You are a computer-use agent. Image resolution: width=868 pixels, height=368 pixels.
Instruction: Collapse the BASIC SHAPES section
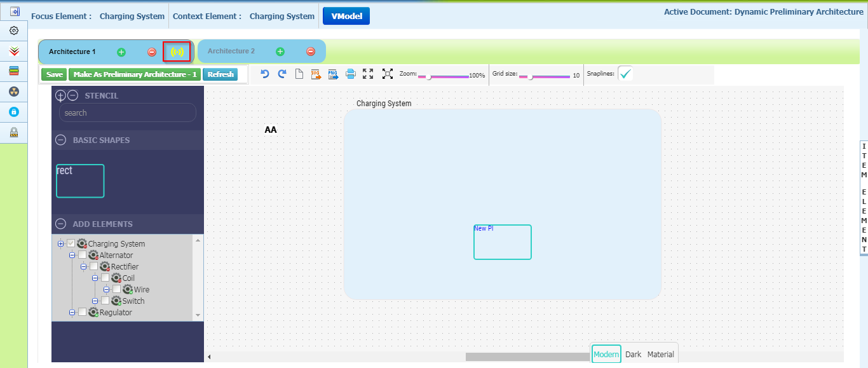click(x=60, y=140)
